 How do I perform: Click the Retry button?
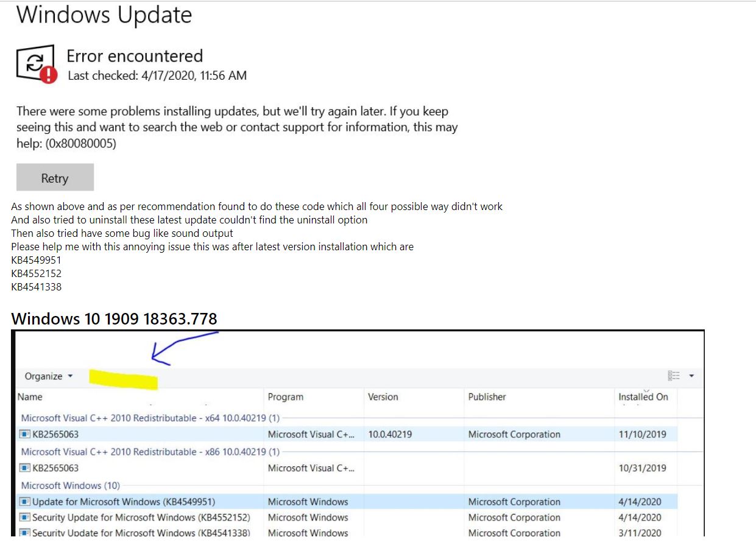(x=55, y=178)
